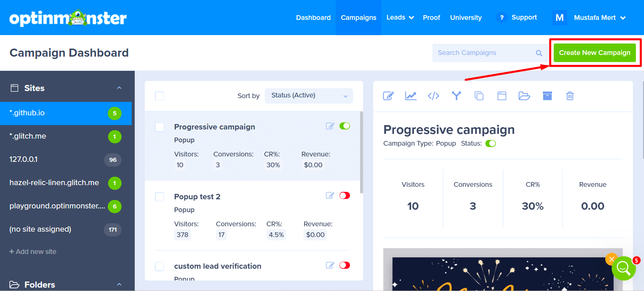
Task: Toggle Progressive campaign status in list
Action: (345, 126)
